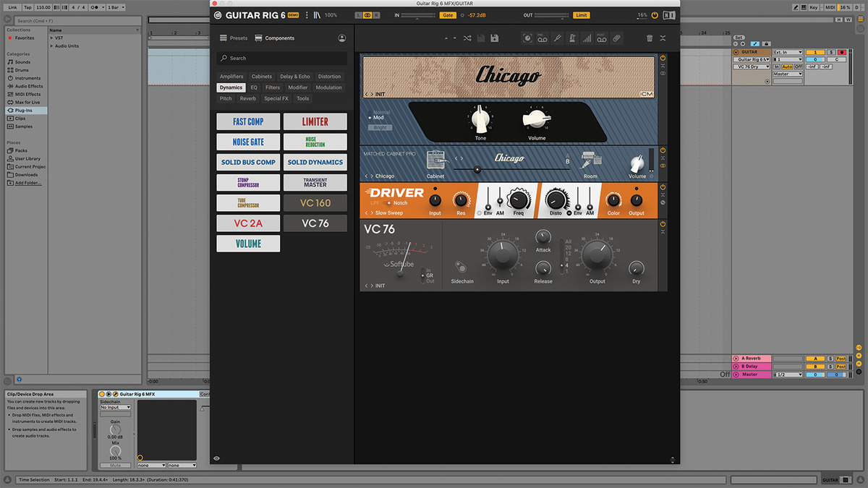Click the hot-swap icon on Guitar Rig 6 MFX device
This screenshot has height=488, width=868.
(x=116, y=395)
